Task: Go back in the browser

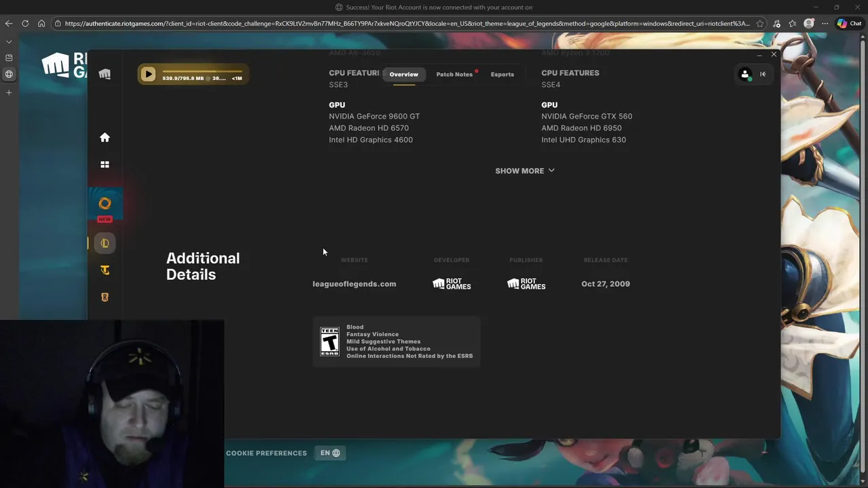Action: pyautogui.click(x=9, y=24)
